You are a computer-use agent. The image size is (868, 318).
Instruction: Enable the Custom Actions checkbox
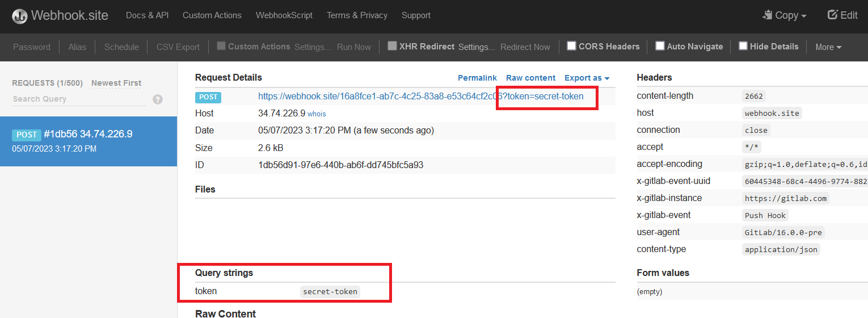[x=221, y=46]
